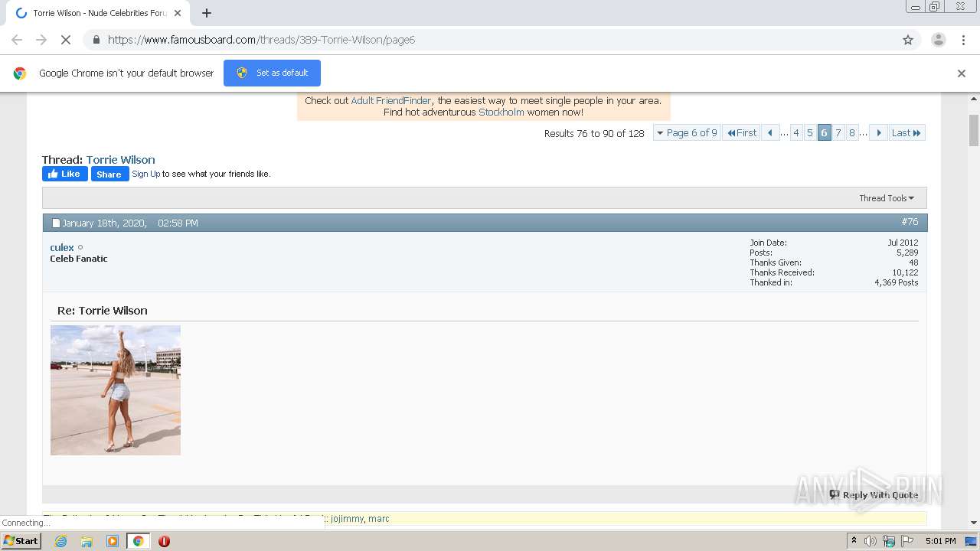Click the Show desktop button

click(x=972, y=541)
